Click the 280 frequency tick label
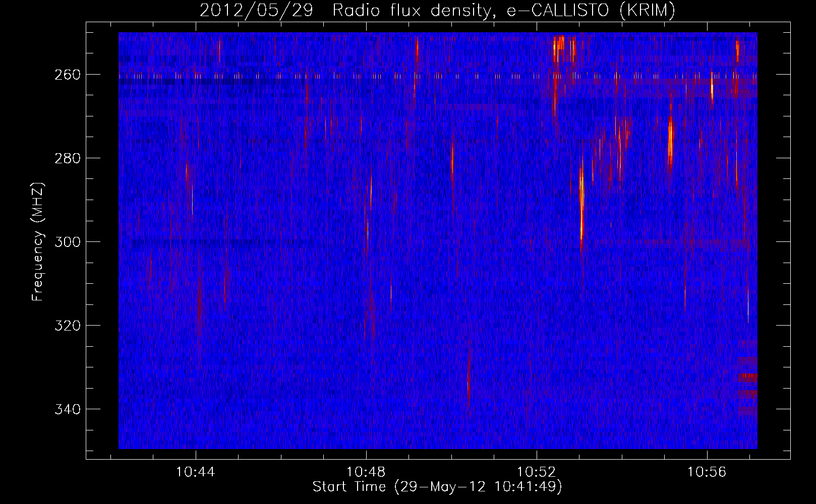This screenshot has height=504, width=816. (x=67, y=158)
